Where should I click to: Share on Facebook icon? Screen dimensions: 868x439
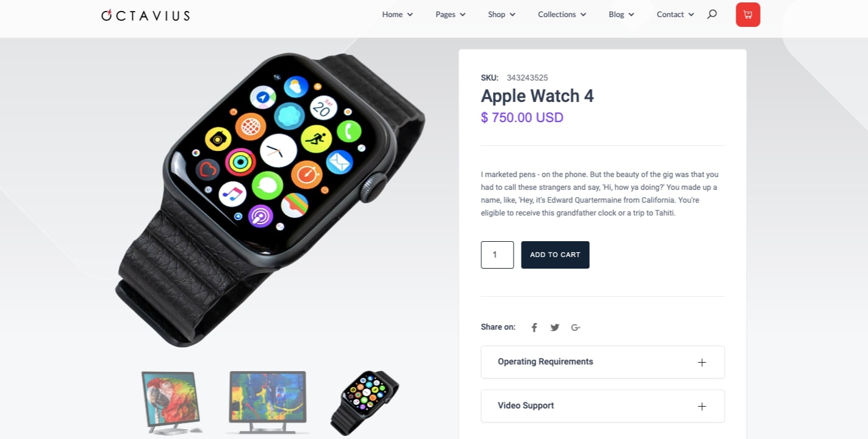coord(534,327)
